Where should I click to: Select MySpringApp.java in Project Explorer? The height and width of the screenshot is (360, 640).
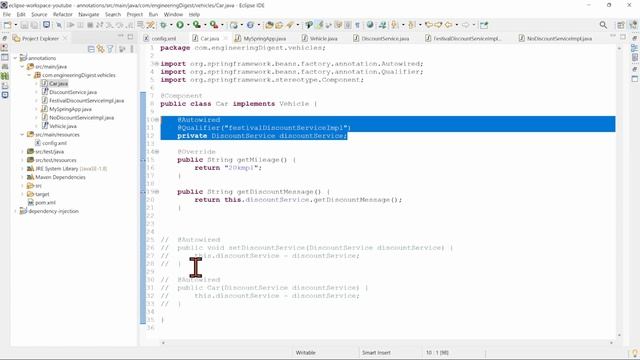pyautogui.click(x=67, y=109)
